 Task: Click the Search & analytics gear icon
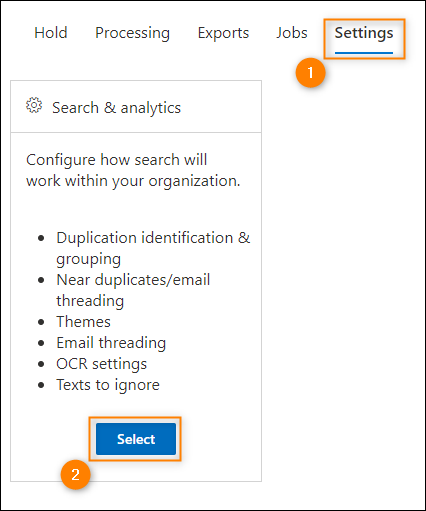[34, 105]
